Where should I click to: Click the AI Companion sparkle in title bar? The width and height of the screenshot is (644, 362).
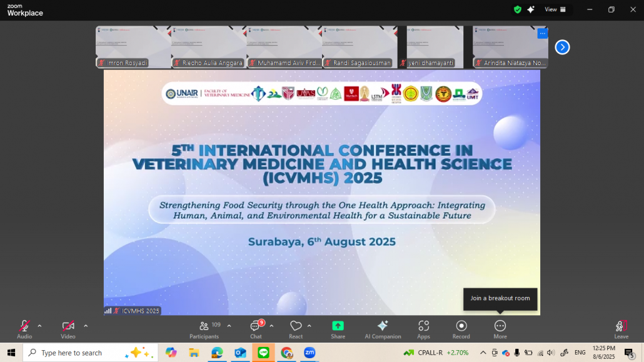coord(531,9)
